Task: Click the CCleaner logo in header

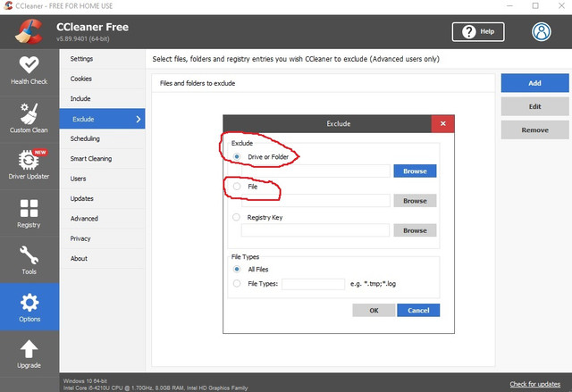Action: pyautogui.click(x=29, y=31)
